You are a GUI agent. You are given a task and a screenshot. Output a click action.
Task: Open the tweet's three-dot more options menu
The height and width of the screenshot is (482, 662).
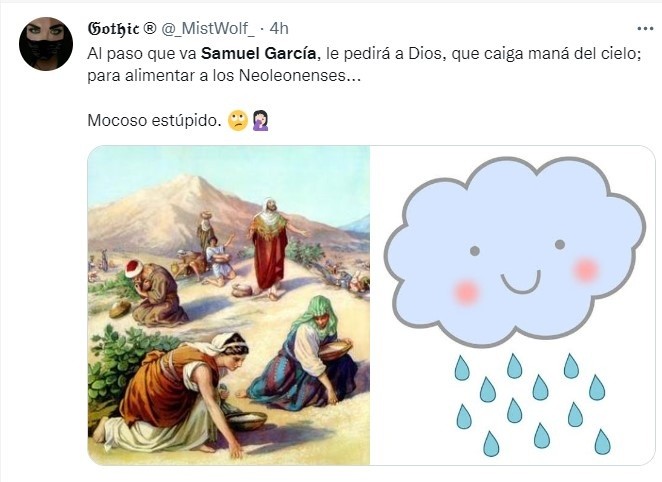click(x=645, y=29)
